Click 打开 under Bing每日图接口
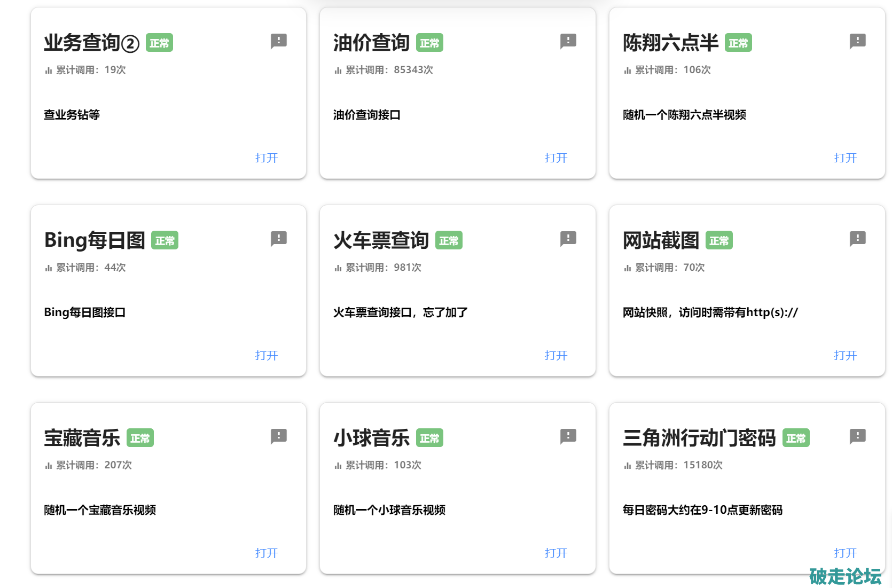Image resolution: width=892 pixels, height=588 pixels. point(267,356)
